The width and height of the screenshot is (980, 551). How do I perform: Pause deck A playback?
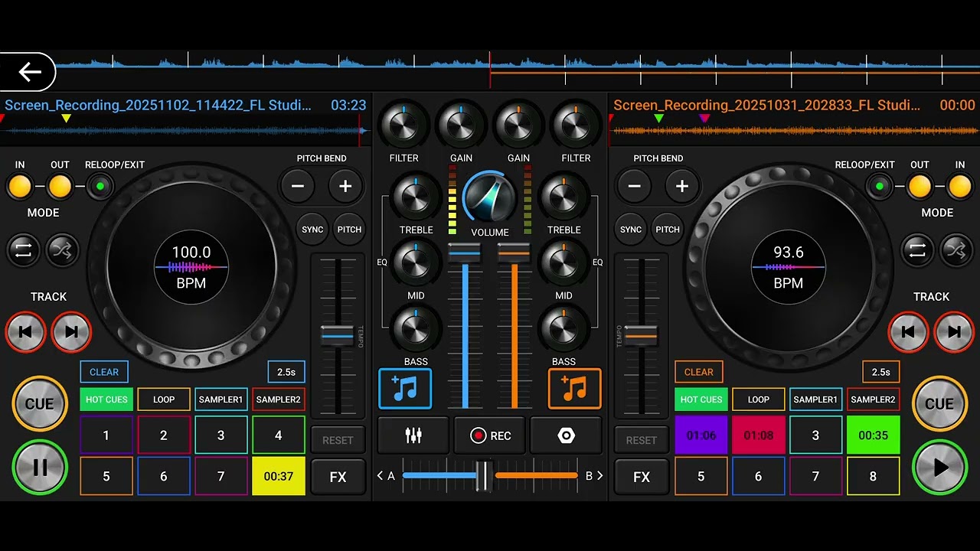[x=40, y=466]
